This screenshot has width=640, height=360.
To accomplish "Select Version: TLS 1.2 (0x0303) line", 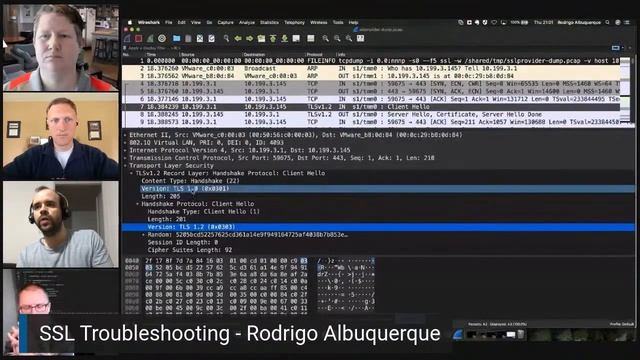I will [x=378, y=227].
